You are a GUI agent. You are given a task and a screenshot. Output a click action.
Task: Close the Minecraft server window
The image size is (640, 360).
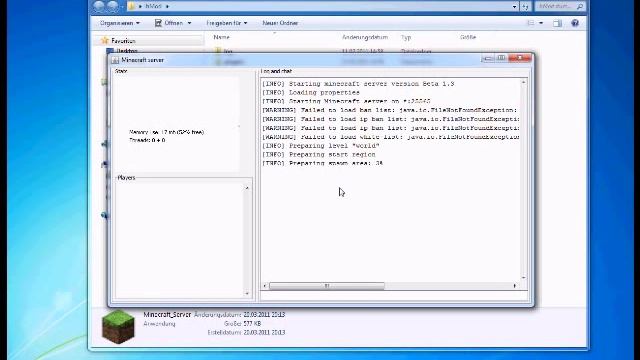[x=520, y=58]
